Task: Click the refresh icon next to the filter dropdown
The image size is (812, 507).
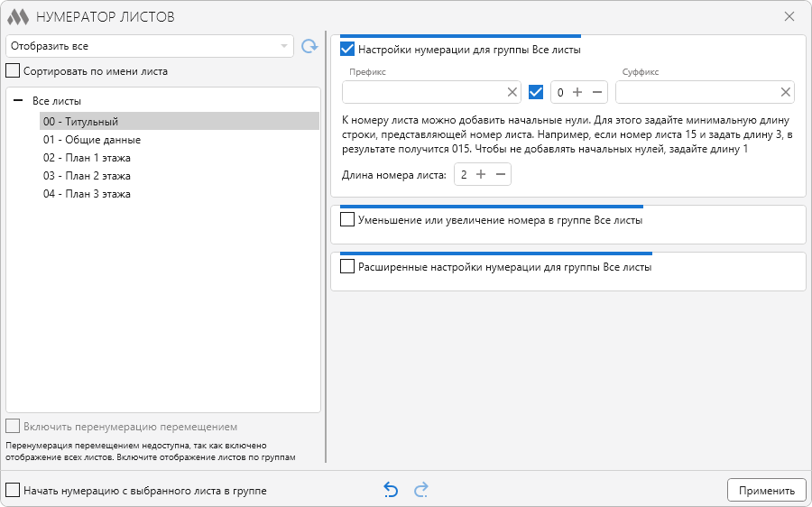Action: pos(309,46)
